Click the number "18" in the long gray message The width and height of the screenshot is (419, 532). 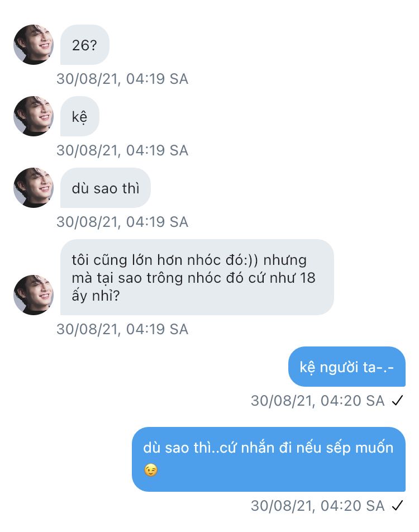(307, 278)
